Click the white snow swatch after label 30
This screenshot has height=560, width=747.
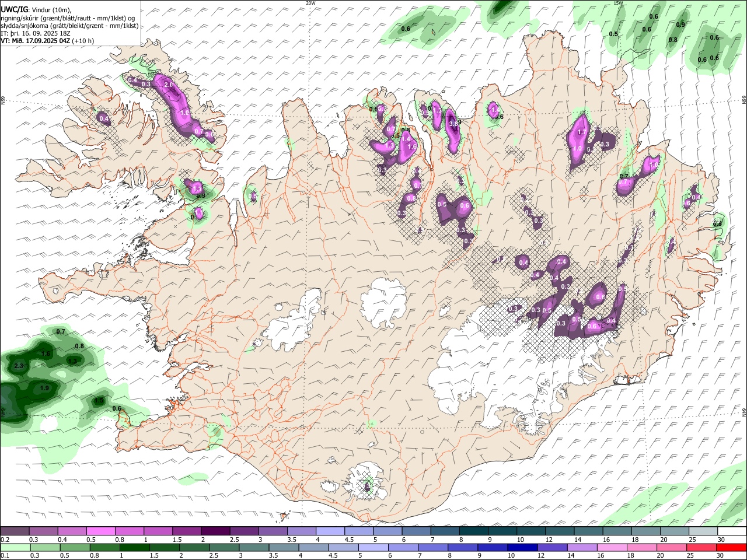[732, 531]
